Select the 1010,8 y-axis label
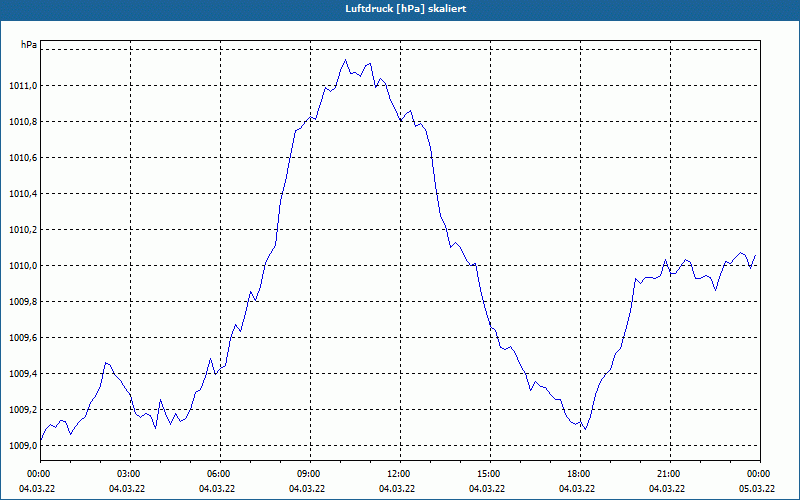The height and width of the screenshot is (500, 800). (23, 122)
